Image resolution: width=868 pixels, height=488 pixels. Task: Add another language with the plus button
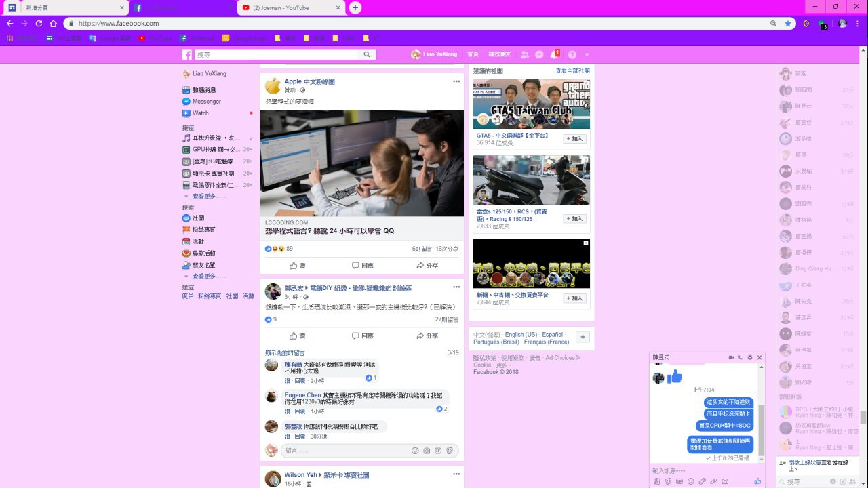coord(583,337)
